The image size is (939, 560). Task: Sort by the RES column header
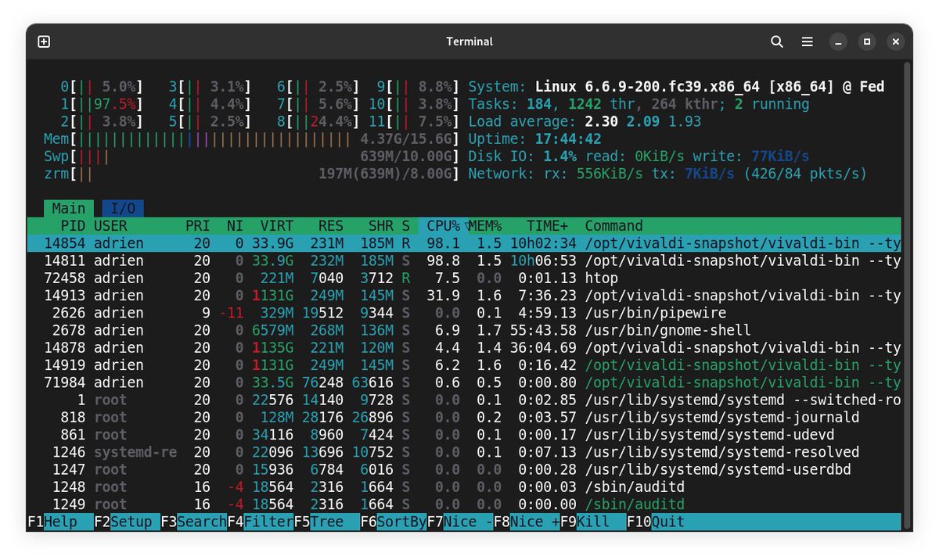pyautogui.click(x=331, y=226)
